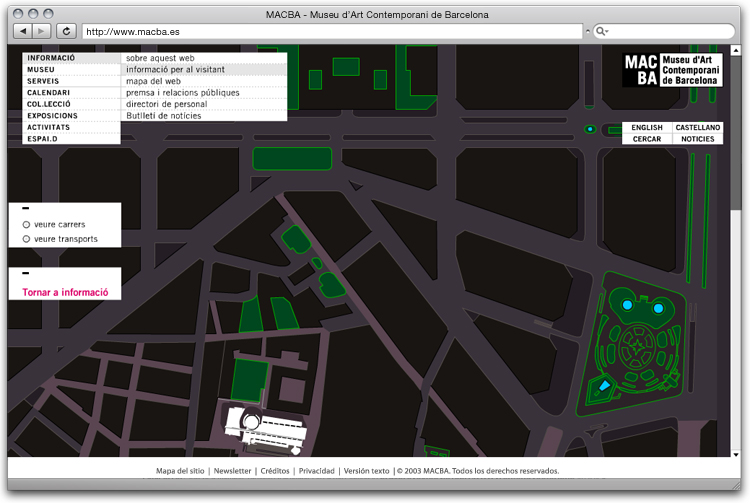Switch site language to ENGLISH

(x=647, y=128)
